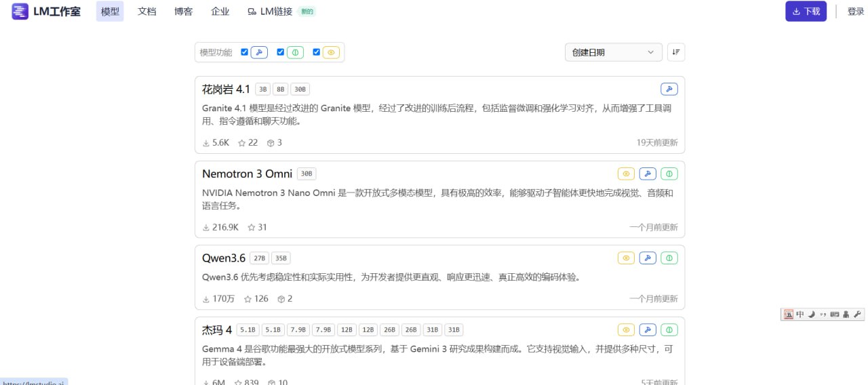Open the 杰玛 4 model title
868x385 pixels.
point(217,330)
